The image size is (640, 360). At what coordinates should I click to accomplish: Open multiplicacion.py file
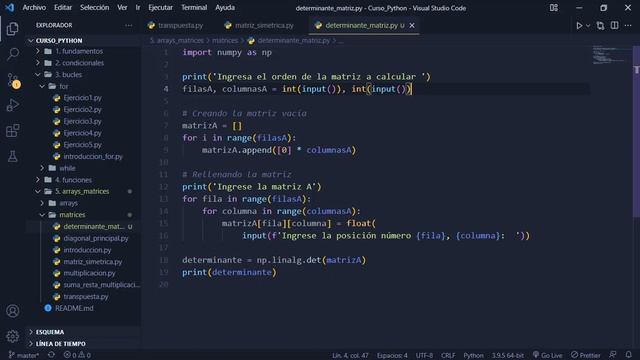tap(89, 273)
